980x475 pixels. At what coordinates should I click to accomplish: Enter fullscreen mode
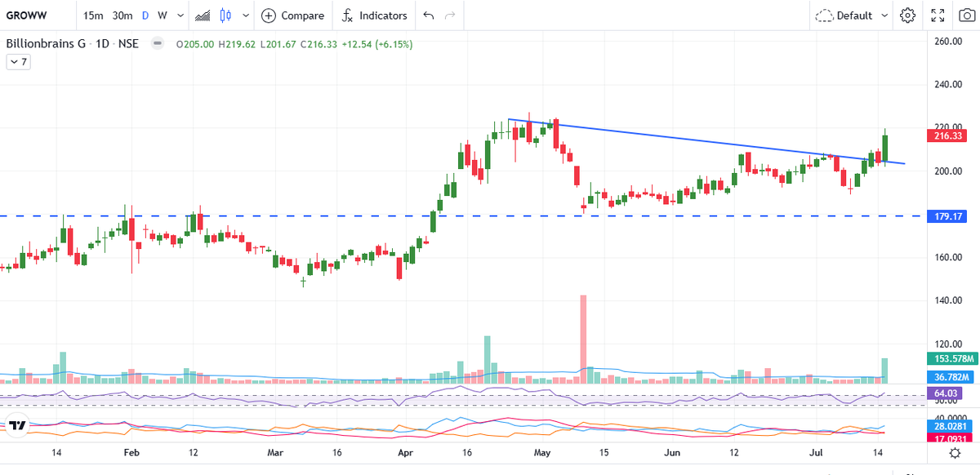(x=938, y=16)
